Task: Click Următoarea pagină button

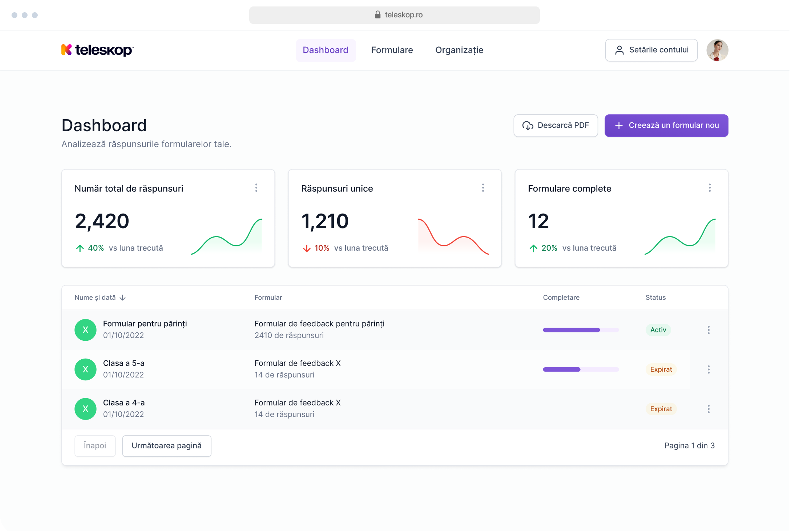Action: (167, 445)
